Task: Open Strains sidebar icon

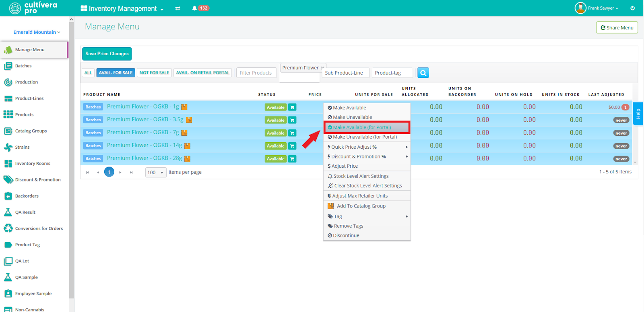Action: [8, 147]
